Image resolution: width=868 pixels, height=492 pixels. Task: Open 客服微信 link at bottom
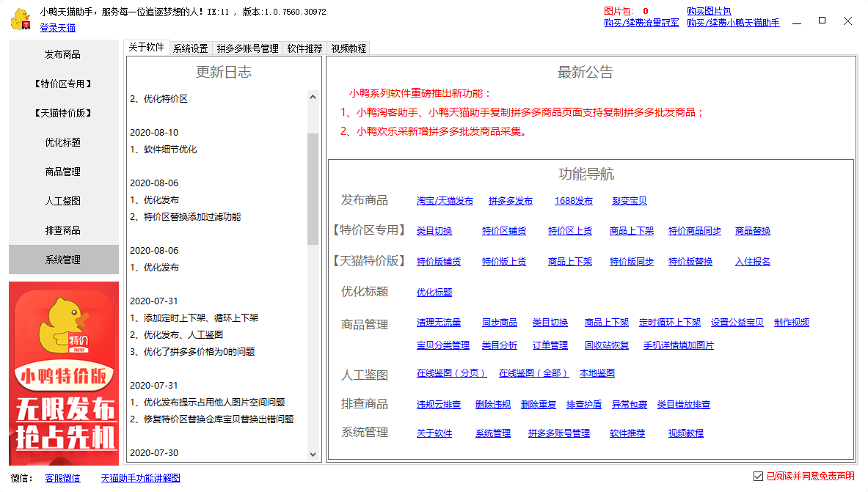tap(62, 478)
